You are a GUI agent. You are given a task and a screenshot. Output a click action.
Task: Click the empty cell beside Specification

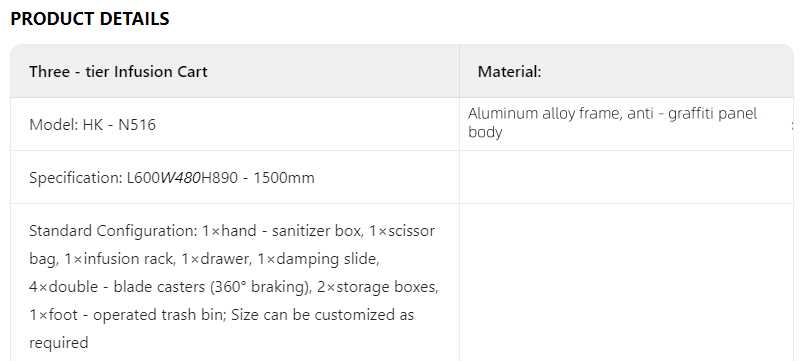(x=626, y=178)
